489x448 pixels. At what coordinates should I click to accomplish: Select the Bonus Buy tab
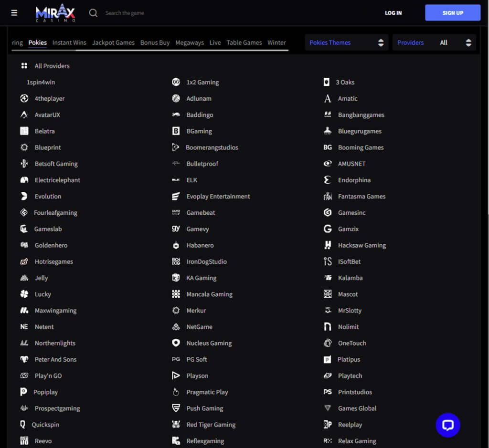(155, 42)
